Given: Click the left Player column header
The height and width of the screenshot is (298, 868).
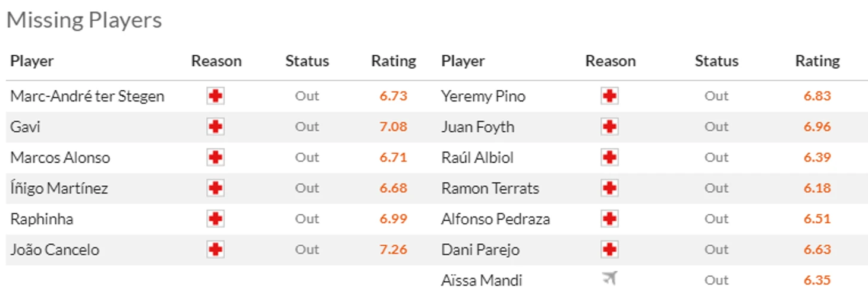Looking at the screenshot, I should point(32,61).
